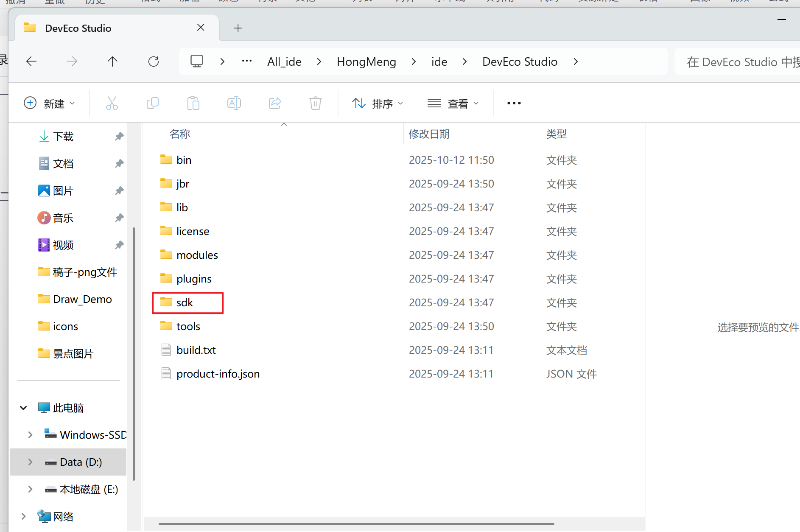The image size is (800, 532).
Task: Sort by 类型 column header
Action: click(x=556, y=134)
